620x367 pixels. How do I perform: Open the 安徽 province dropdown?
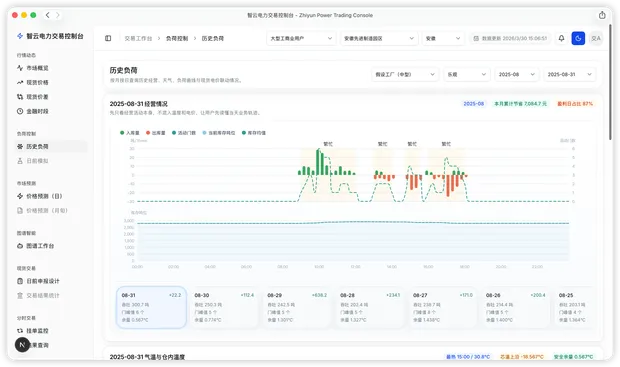click(443, 38)
